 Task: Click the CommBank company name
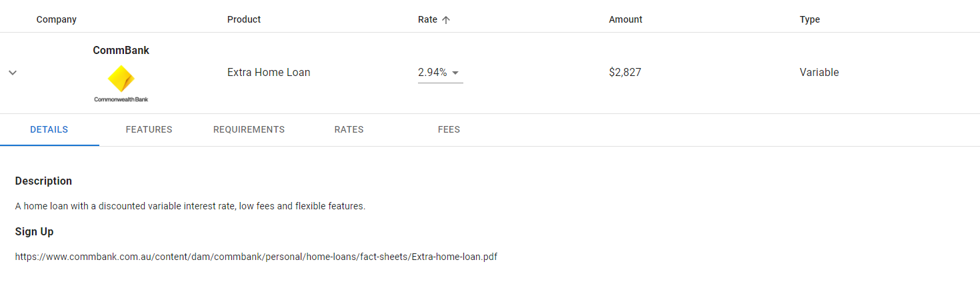[x=121, y=50]
